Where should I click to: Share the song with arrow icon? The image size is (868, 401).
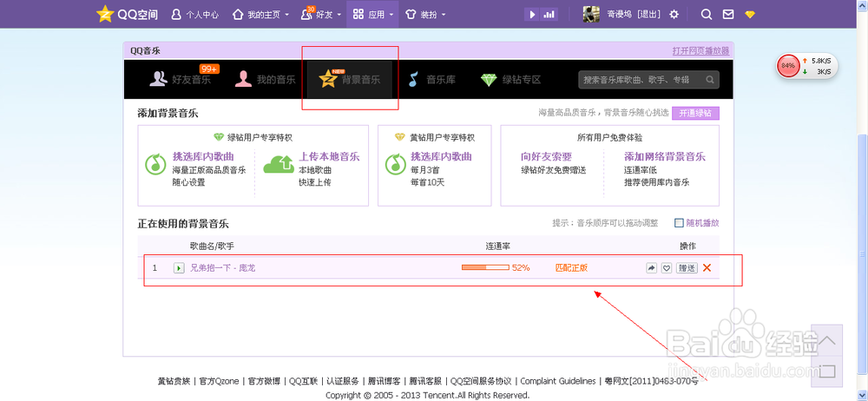652,268
